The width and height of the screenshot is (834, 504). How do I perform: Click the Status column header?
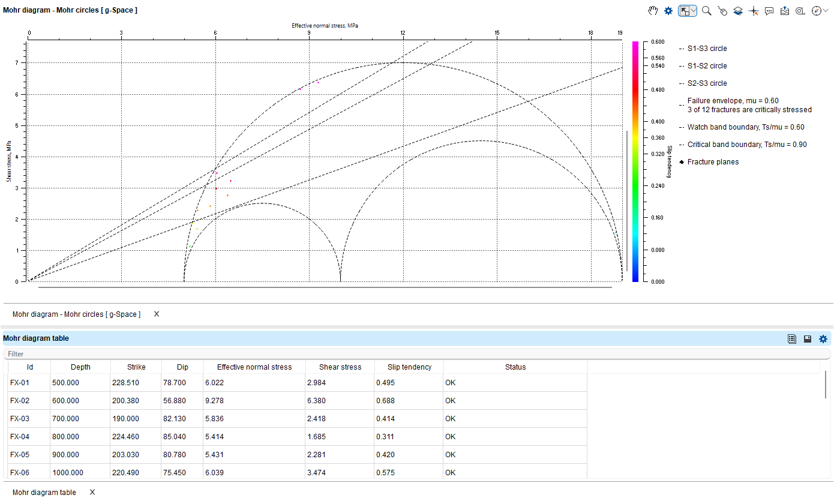click(515, 367)
